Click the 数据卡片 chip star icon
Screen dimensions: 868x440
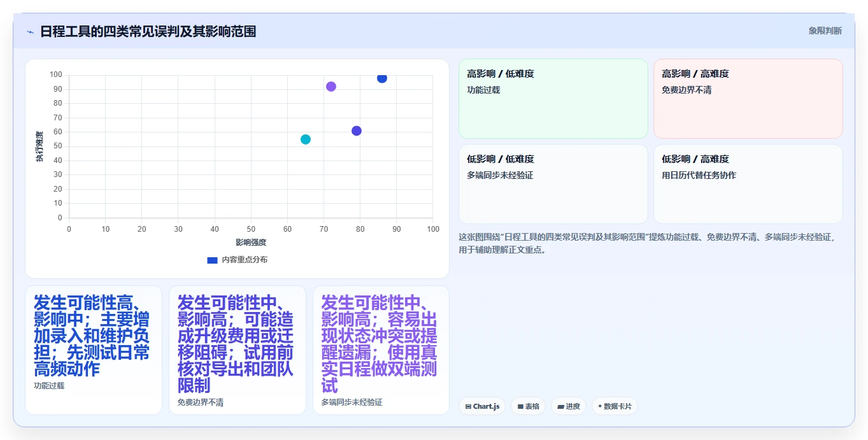pyautogui.click(x=600, y=406)
